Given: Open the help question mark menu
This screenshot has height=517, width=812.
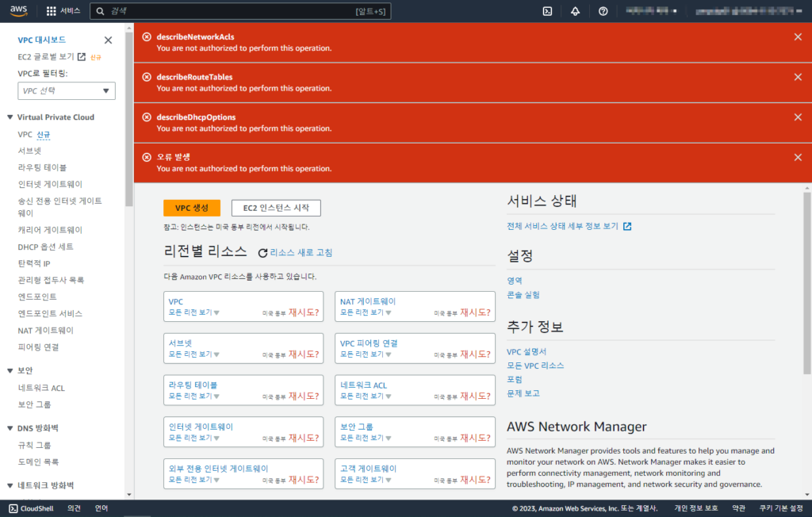Looking at the screenshot, I should 603,11.
